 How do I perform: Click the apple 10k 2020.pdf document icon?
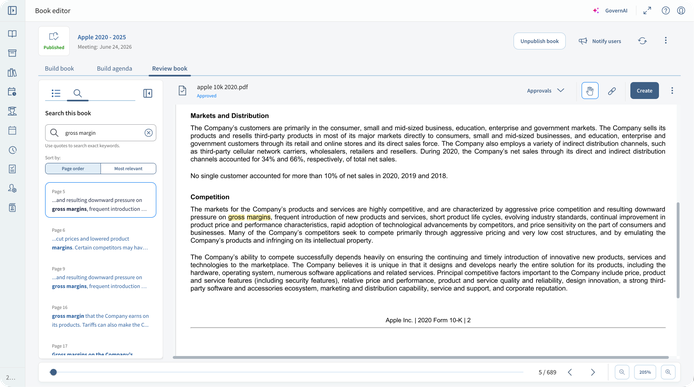pyautogui.click(x=182, y=91)
